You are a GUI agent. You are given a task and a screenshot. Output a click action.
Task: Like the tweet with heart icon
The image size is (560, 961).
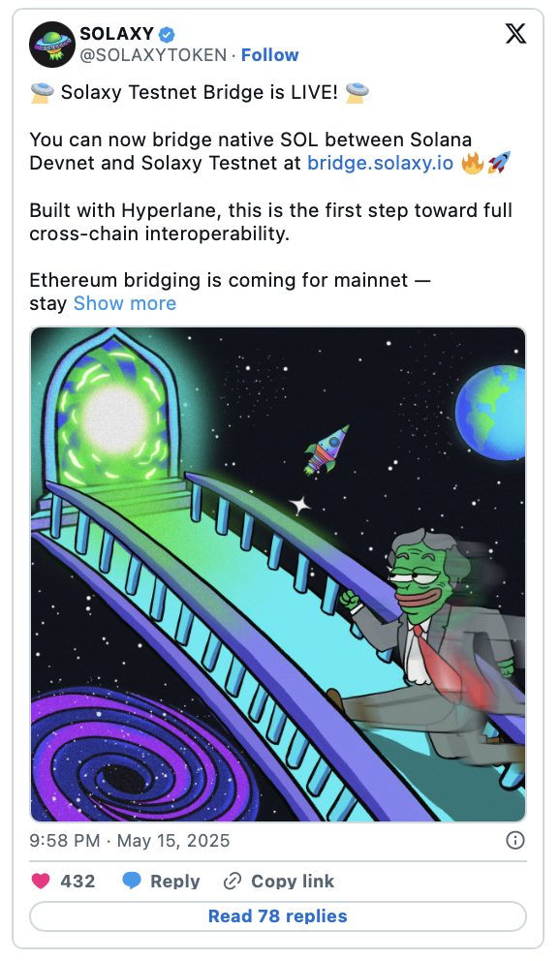click(41, 882)
